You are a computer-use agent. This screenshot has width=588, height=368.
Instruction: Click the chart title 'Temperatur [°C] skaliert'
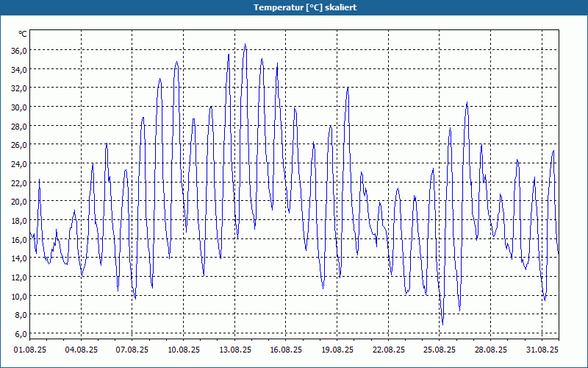click(x=305, y=7)
